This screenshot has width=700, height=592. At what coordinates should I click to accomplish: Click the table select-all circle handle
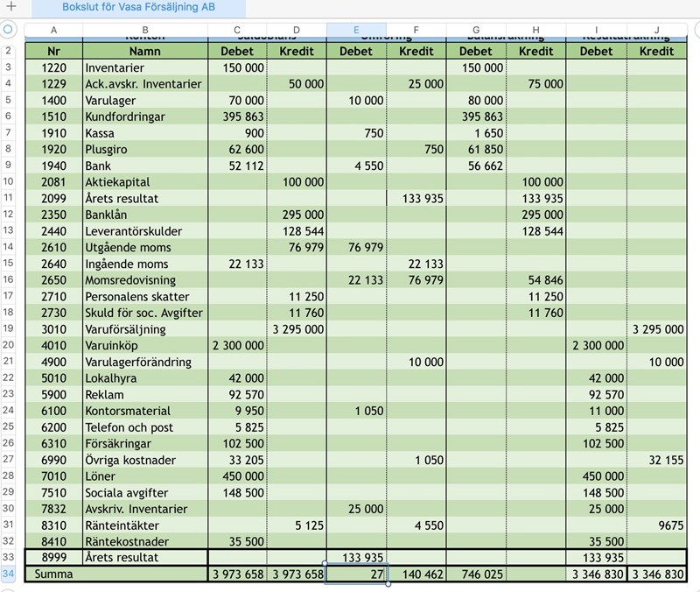(x=10, y=30)
